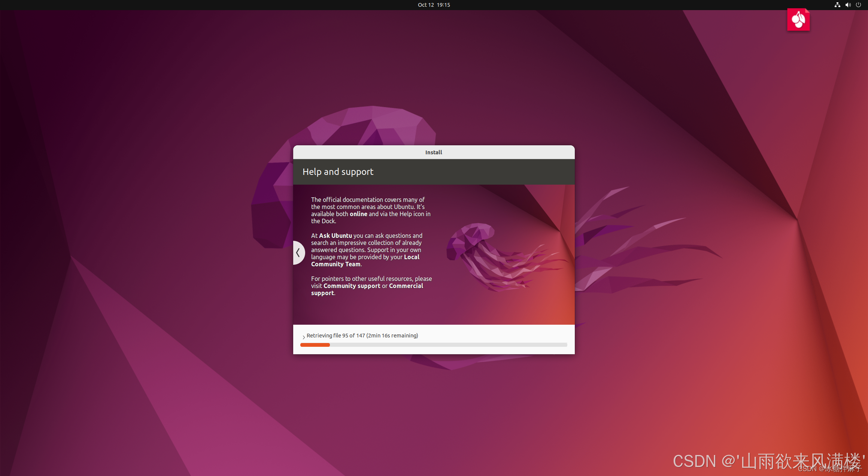Open the 'Commercial support' link
The width and height of the screenshot is (868, 476).
point(406,286)
